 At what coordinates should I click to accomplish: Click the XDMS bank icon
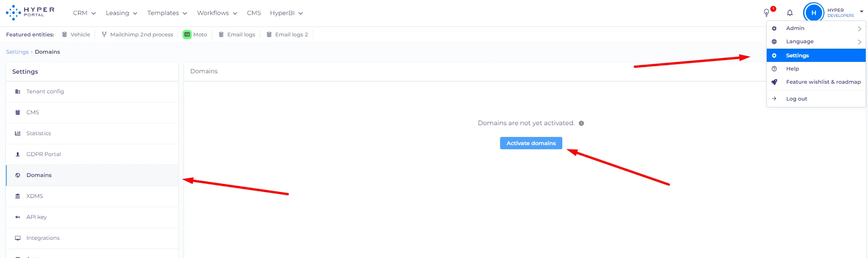(x=18, y=196)
